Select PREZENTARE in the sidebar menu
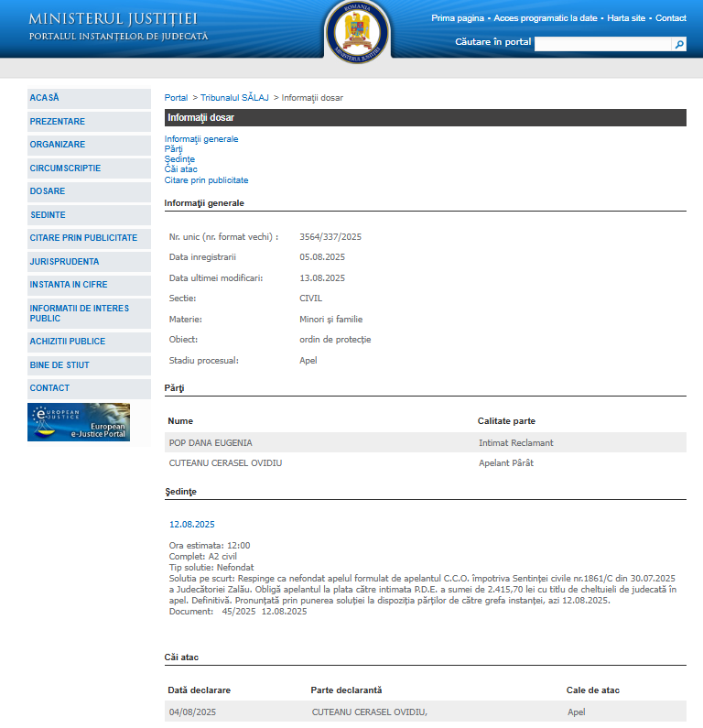Viewport: 703px width, 728px height. 89,122
